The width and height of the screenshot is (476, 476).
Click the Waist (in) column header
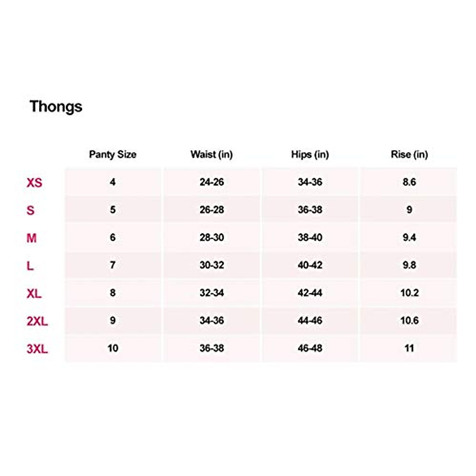pyautogui.click(x=211, y=154)
